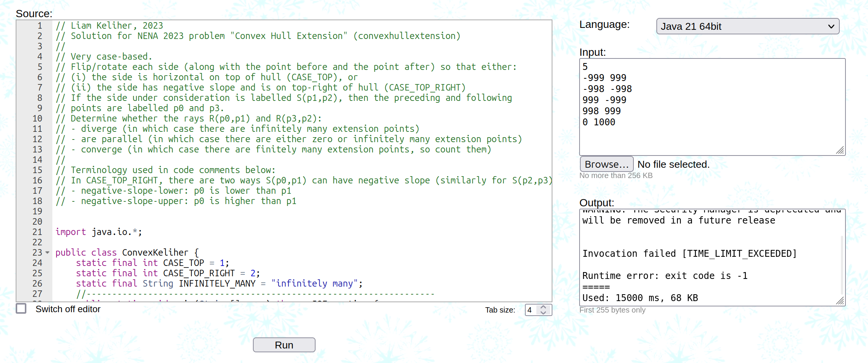This screenshot has width=868, height=363.
Task: Increase tab size with the up arrow
Action: [543, 307]
